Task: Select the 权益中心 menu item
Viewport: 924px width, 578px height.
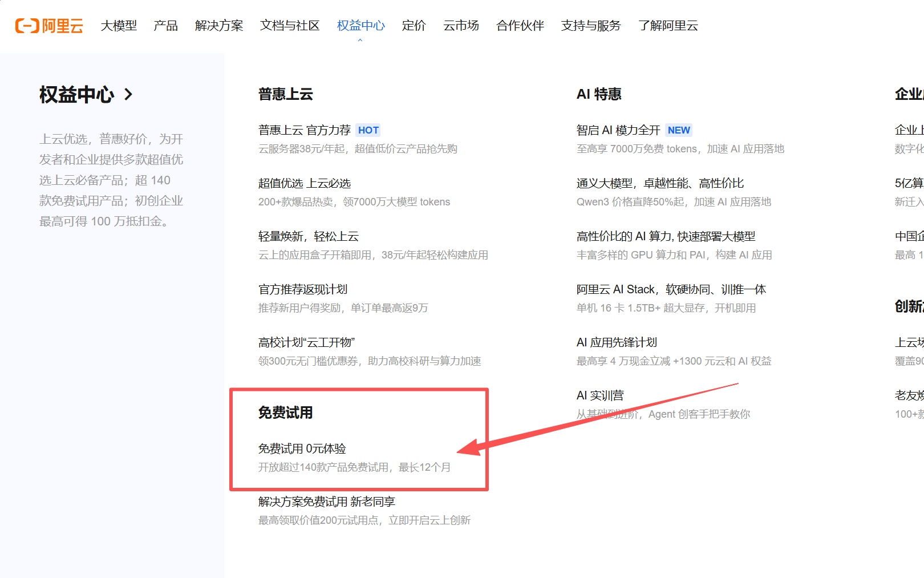Action: pos(360,26)
